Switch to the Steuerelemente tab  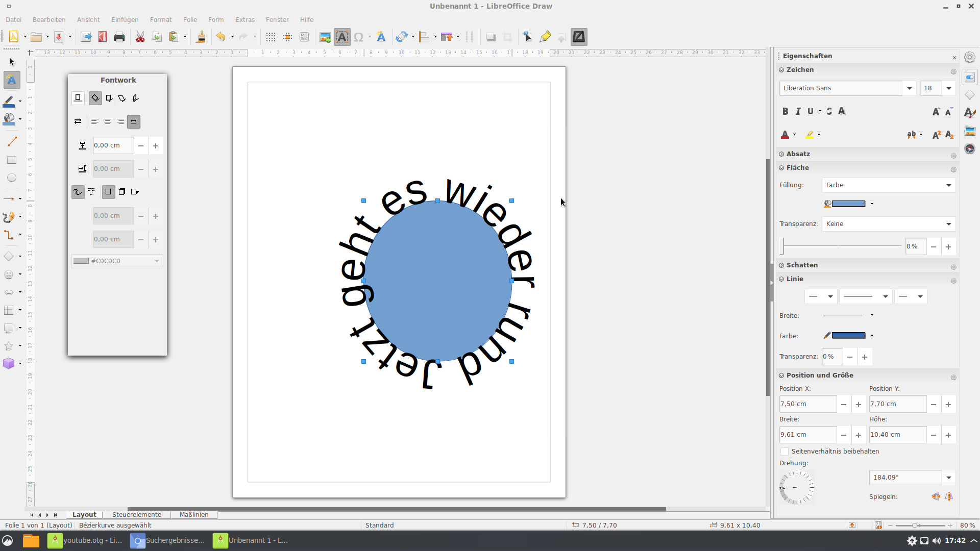(136, 515)
